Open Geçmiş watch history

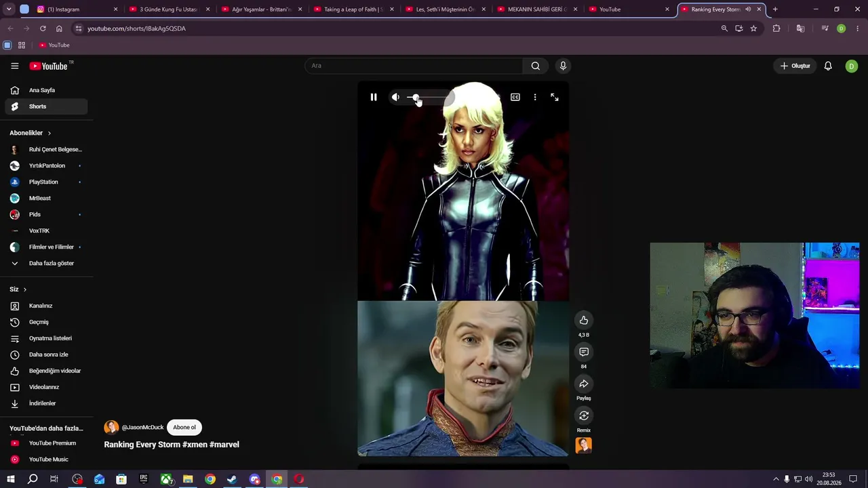click(x=46, y=322)
